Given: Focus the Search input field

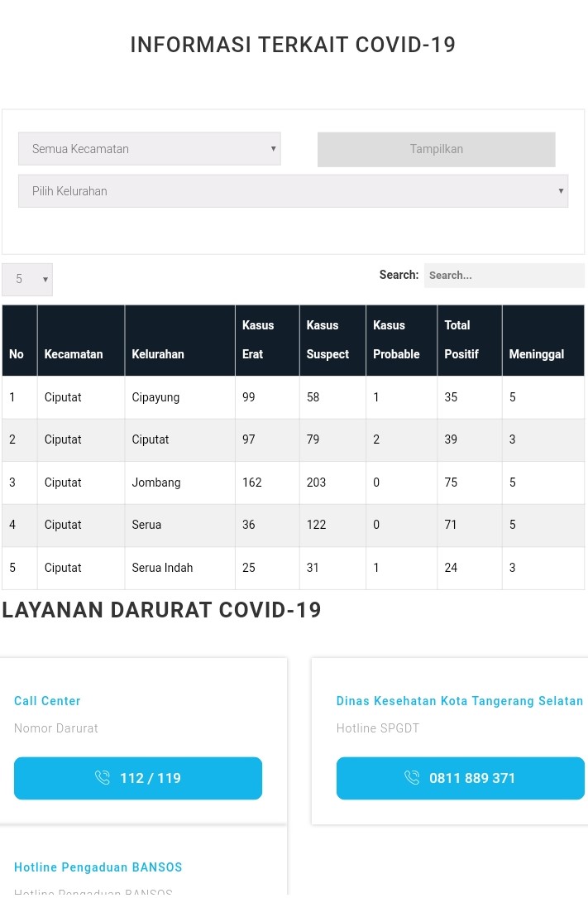Looking at the screenshot, I should point(504,276).
